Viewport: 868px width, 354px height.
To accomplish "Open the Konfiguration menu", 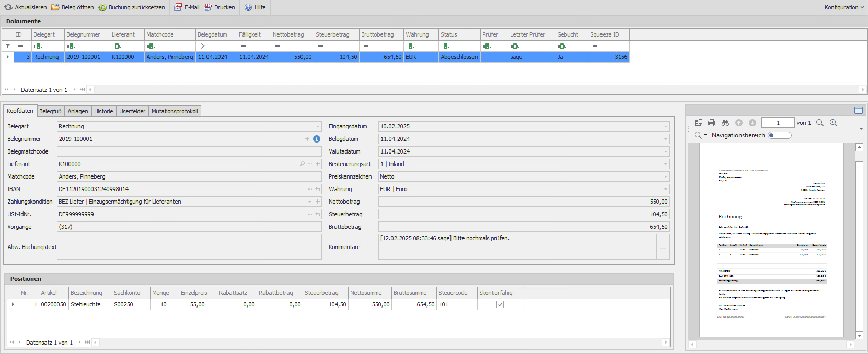I will (843, 7).
